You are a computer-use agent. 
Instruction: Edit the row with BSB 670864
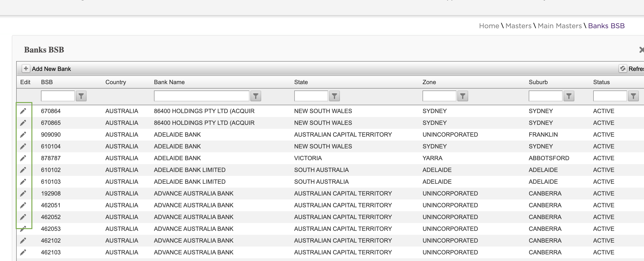pyautogui.click(x=23, y=111)
